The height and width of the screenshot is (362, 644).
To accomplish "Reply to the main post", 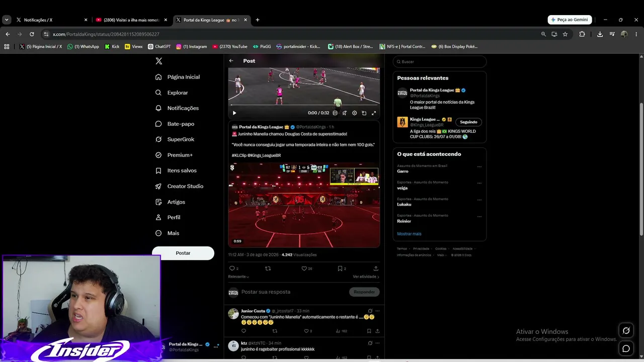I will click(233, 268).
